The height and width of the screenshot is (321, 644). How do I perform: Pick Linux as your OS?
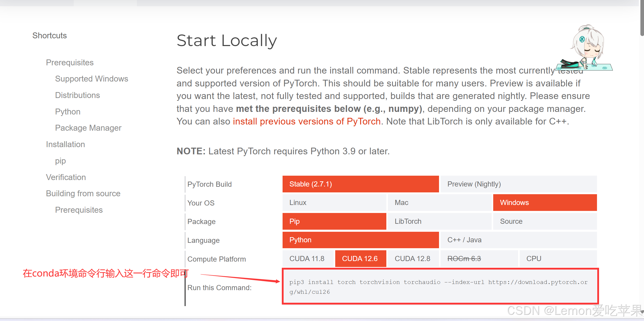tap(334, 203)
